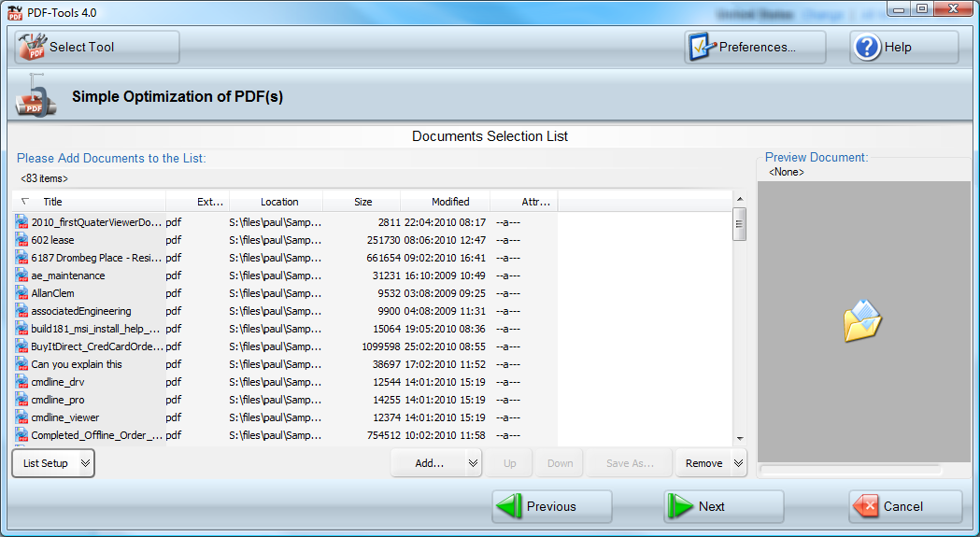Select the Completed_Offline_Order file name
This screenshot has height=537, width=980.
point(97,435)
